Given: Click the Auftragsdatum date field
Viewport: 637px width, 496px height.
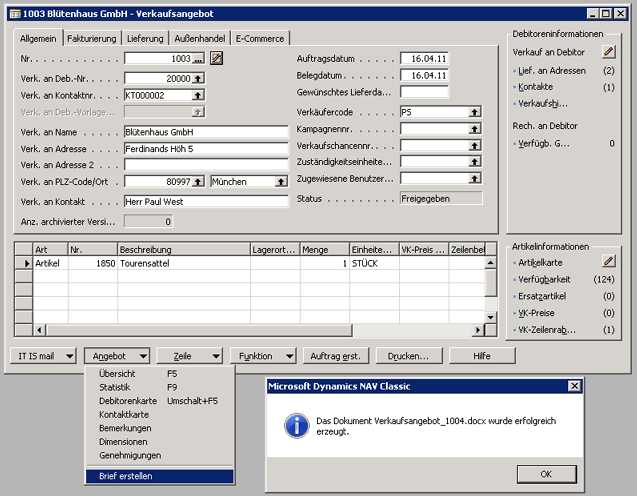Looking at the screenshot, I should pos(424,58).
